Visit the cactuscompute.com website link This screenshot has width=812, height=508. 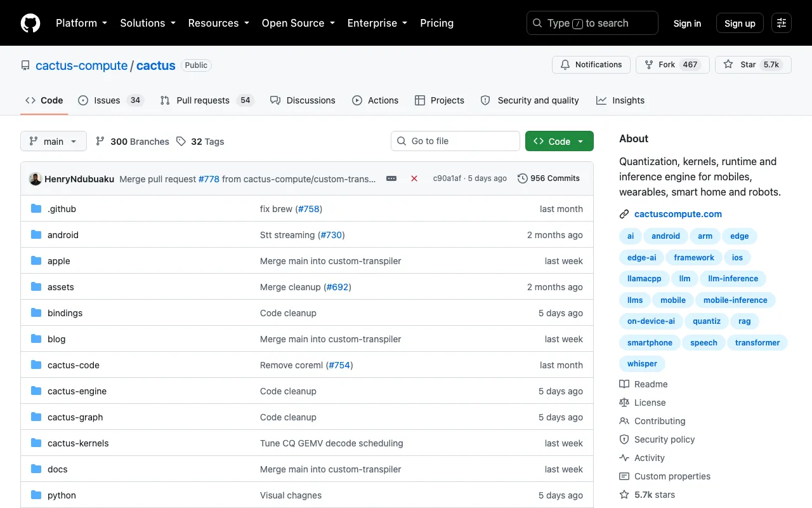coord(678,214)
